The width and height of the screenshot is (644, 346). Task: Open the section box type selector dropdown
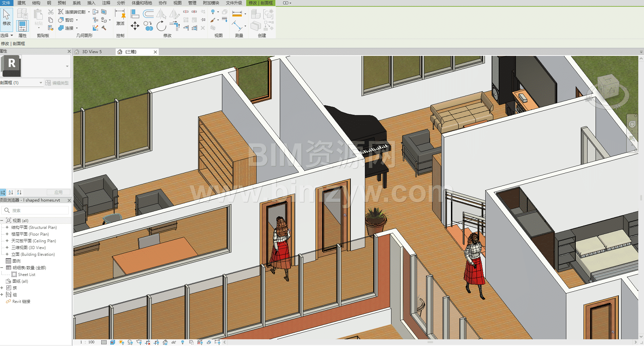(x=41, y=83)
